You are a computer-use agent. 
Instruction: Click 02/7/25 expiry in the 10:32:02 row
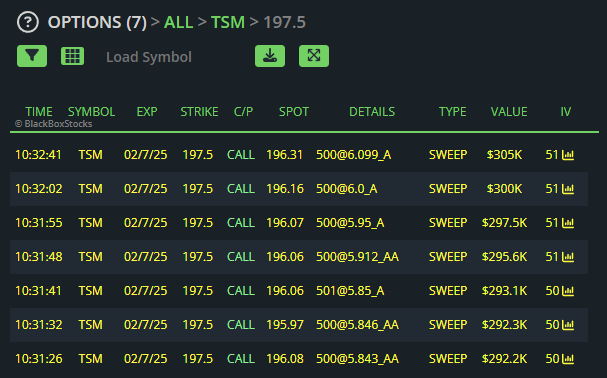pyautogui.click(x=146, y=189)
